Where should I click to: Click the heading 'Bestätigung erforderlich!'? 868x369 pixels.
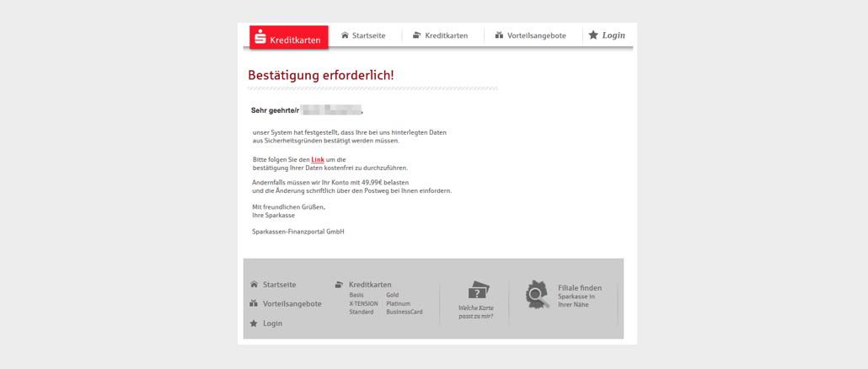(x=321, y=75)
